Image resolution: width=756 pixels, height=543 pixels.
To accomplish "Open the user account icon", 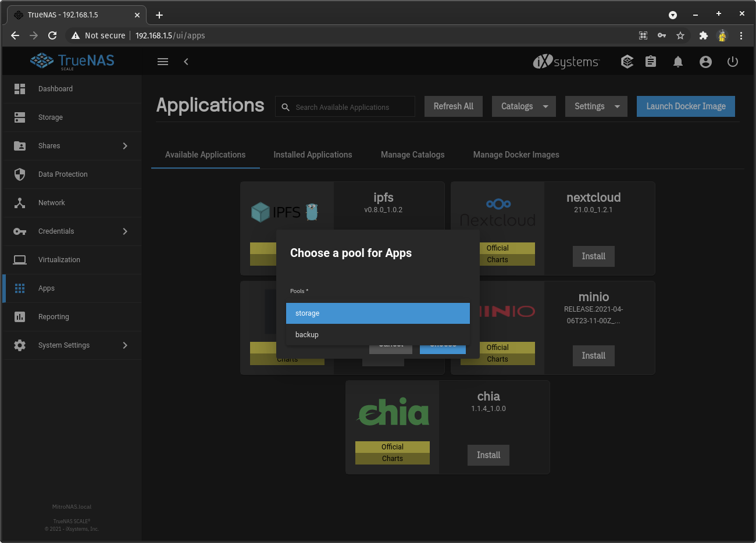I will [x=705, y=62].
